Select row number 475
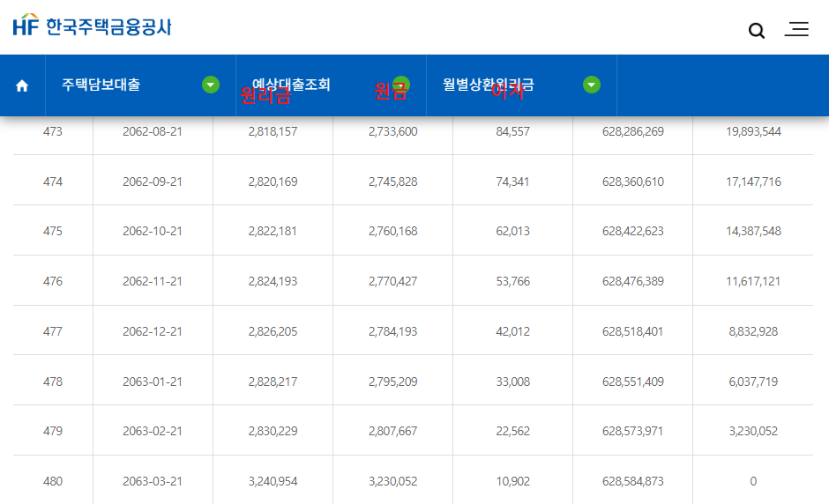 (53, 231)
